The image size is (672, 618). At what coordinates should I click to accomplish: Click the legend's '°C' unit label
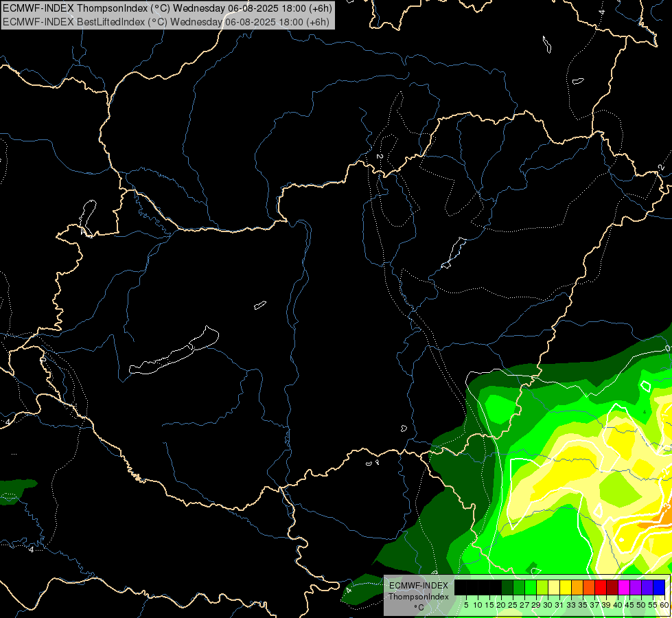pos(419,607)
